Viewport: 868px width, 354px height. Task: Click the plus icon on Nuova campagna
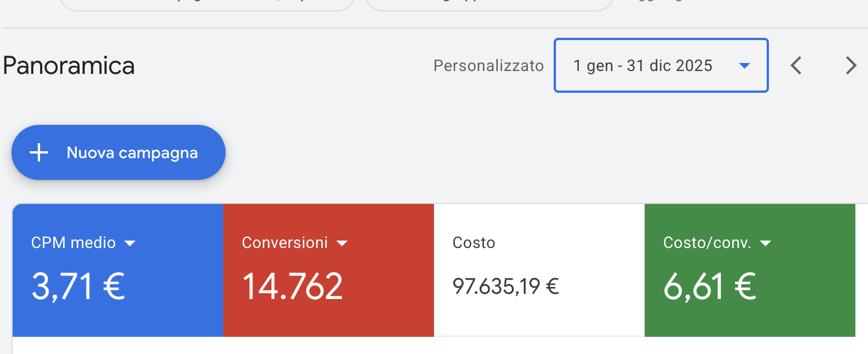tap(38, 152)
